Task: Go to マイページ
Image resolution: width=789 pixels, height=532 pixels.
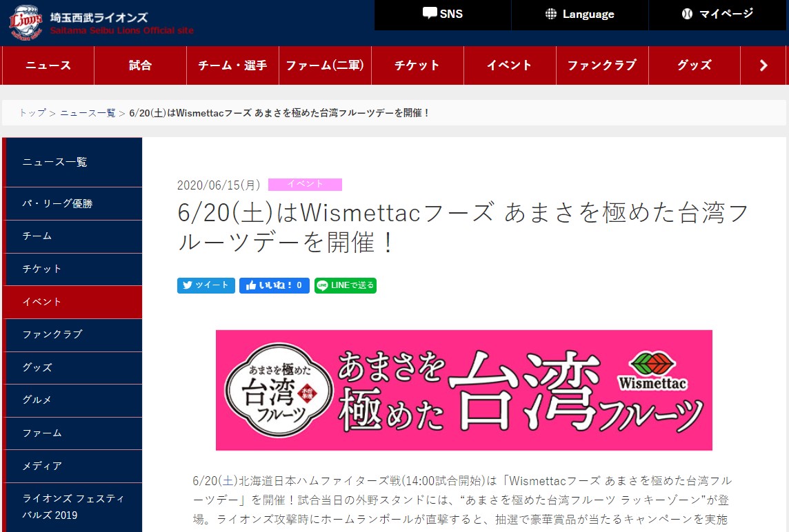Action: (717, 14)
